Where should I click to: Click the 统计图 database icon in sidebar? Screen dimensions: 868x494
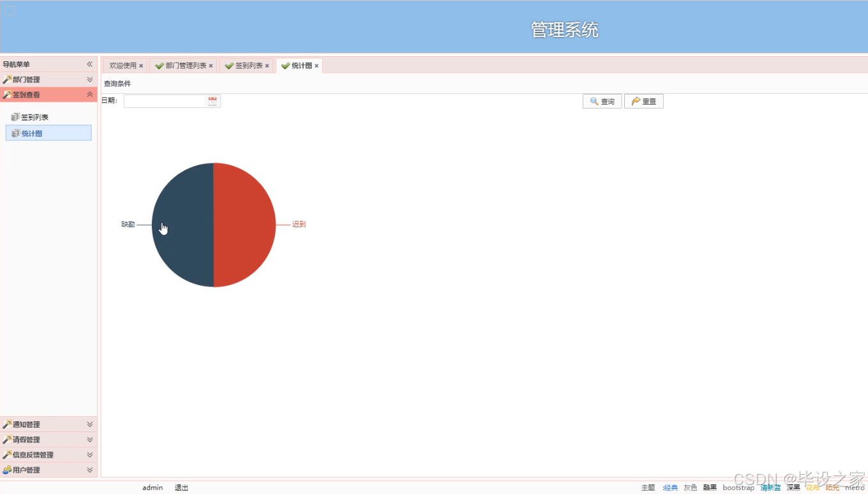(15, 133)
